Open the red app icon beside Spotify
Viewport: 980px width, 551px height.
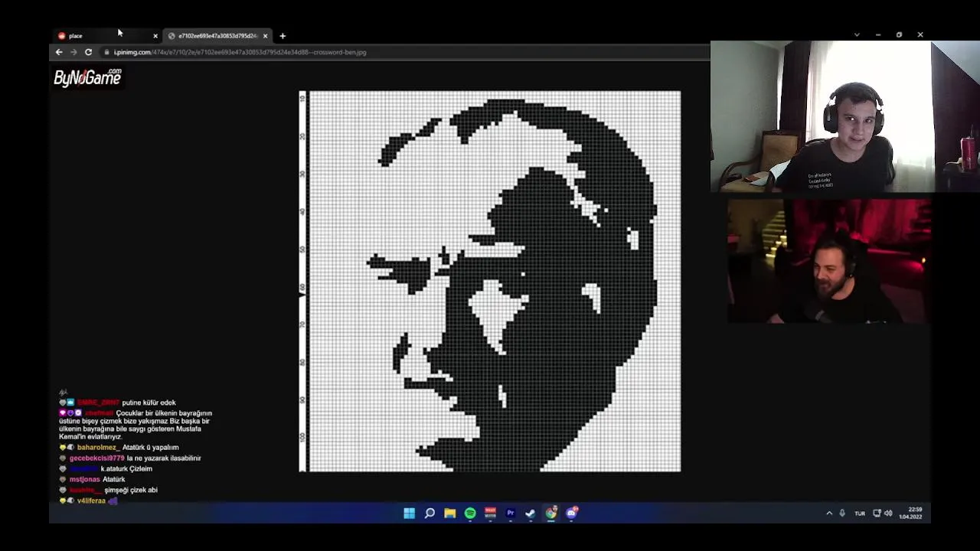click(490, 514)
